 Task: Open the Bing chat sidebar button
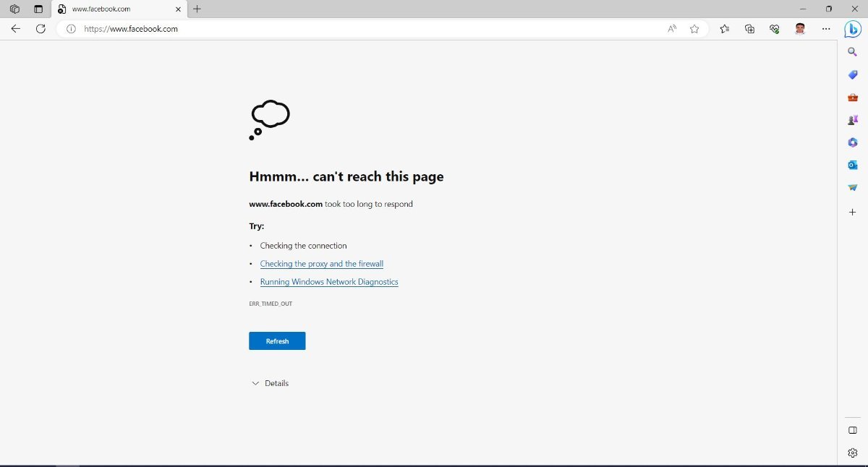pos(852,29)
